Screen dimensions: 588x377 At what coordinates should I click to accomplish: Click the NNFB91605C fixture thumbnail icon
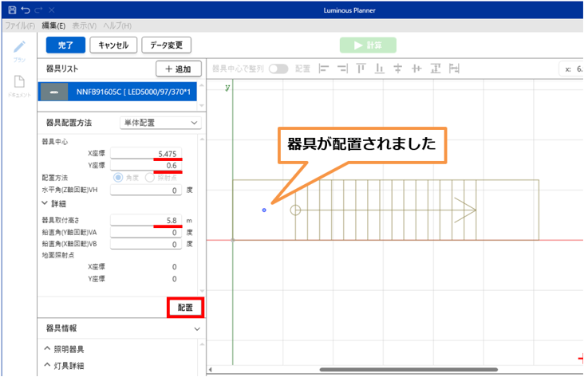pos(54,92)
